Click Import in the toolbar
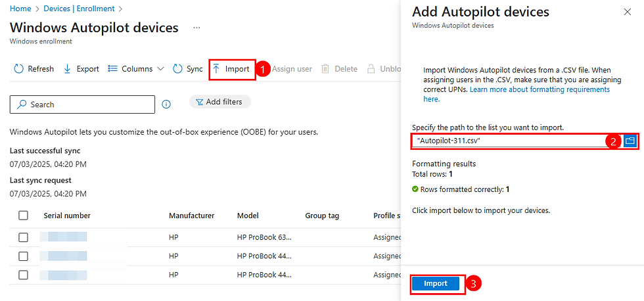Viewport: 644px width, 301px height. pyautogui.click(x=231, y=69)
